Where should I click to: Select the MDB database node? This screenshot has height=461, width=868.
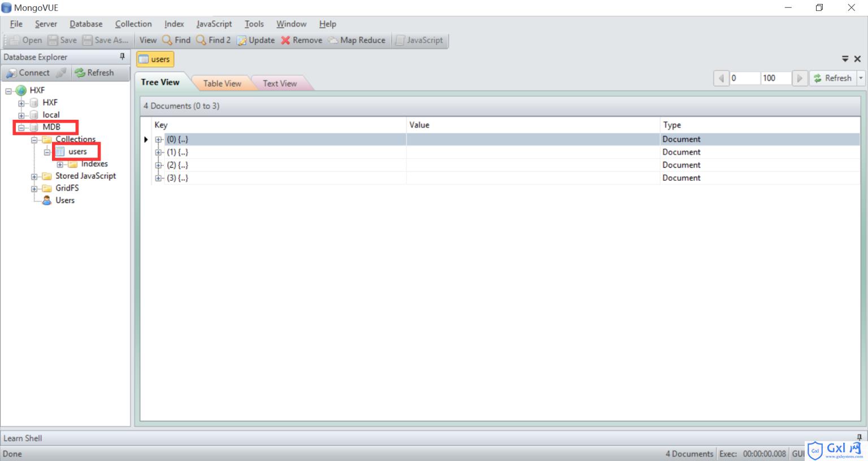click(x=45, y=127)
